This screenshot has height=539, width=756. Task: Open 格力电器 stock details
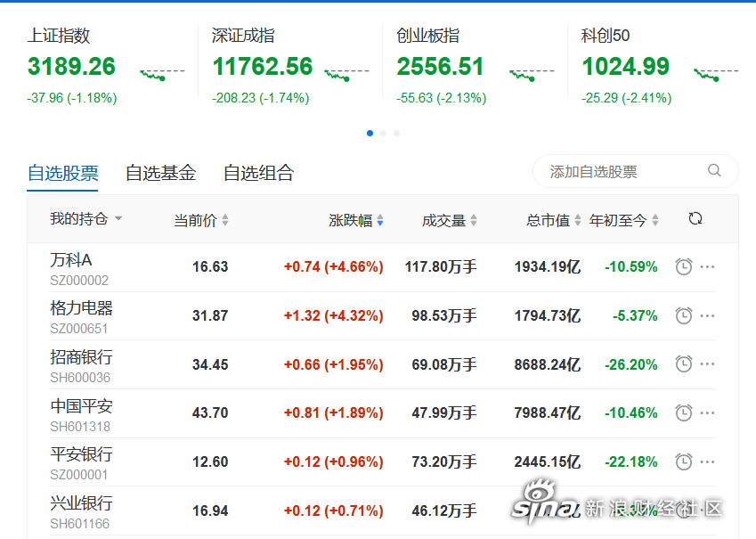81,308
